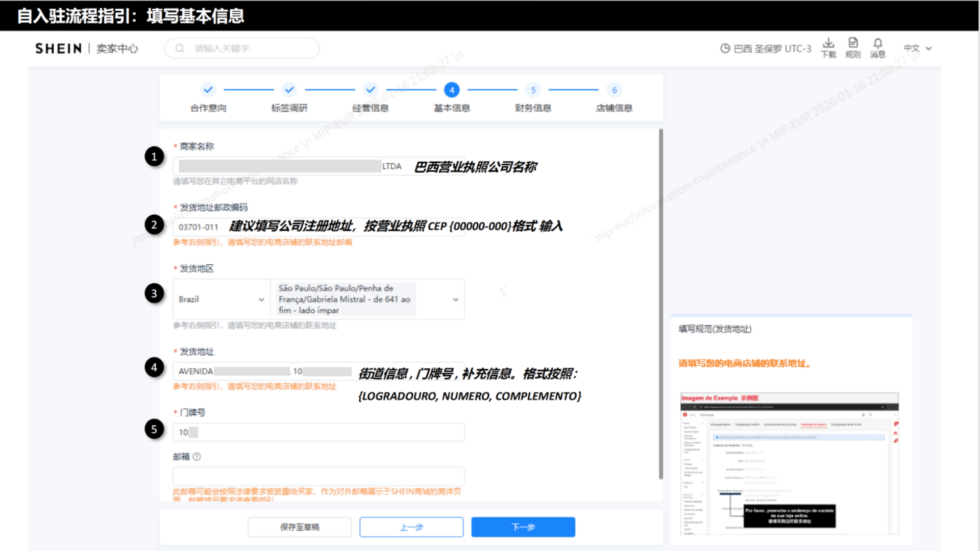Click 下一步 button

523,527
